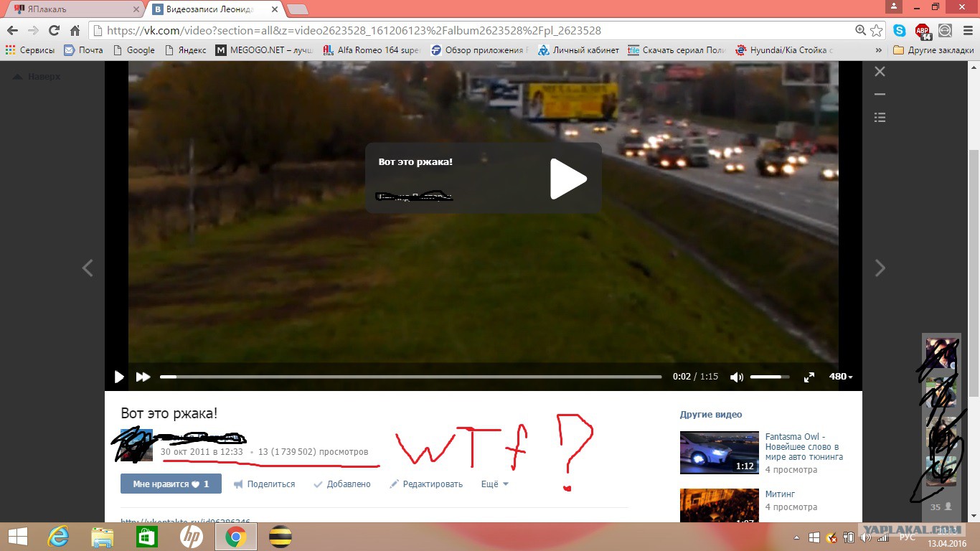
Task: Open the 'Скачать сериал' bookmark
Action: (677, 50)
